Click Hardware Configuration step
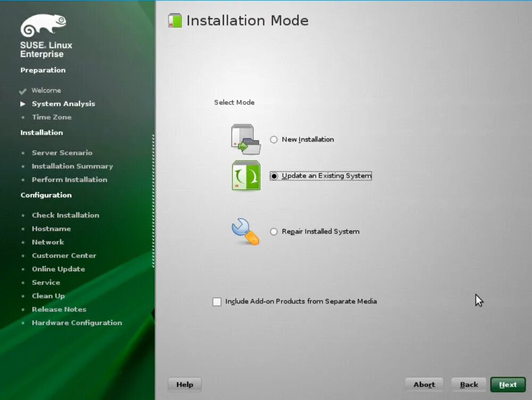Image resolution: width=532 pixels, height=400 pixels. [77, 323]
